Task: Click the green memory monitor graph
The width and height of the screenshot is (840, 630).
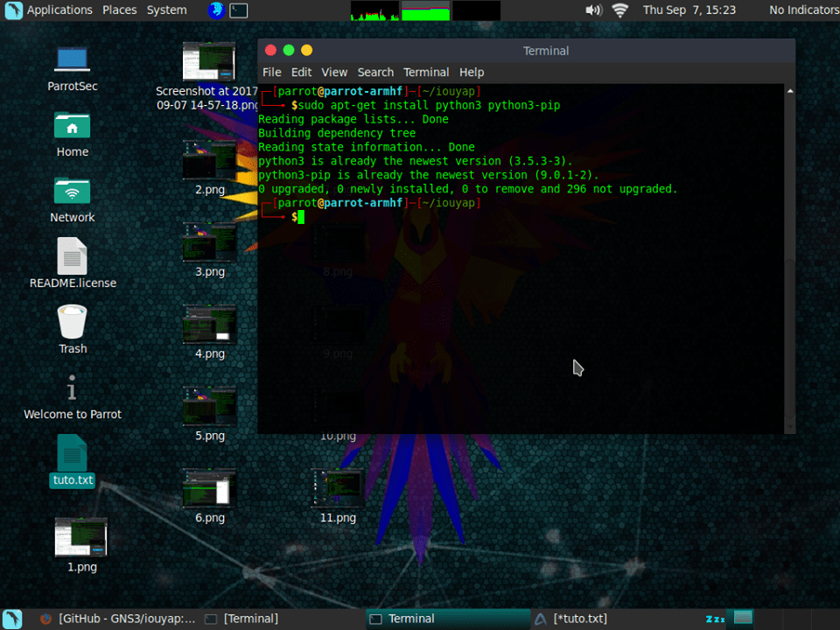Action: coord(425,10)
